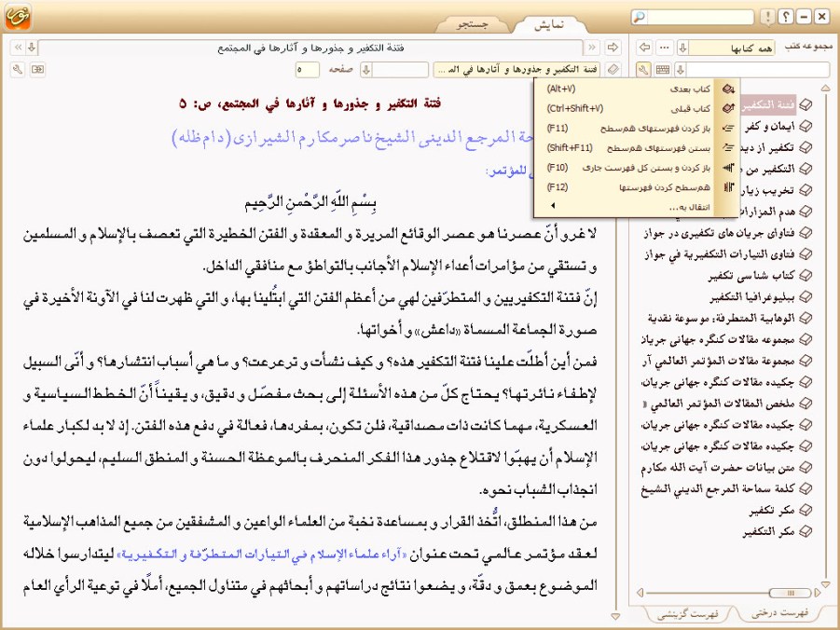The height and width of the screenshot is (630, 840).
Task: Click down arrow of the text pane scrollbar
Action: (x=615, y=617)
